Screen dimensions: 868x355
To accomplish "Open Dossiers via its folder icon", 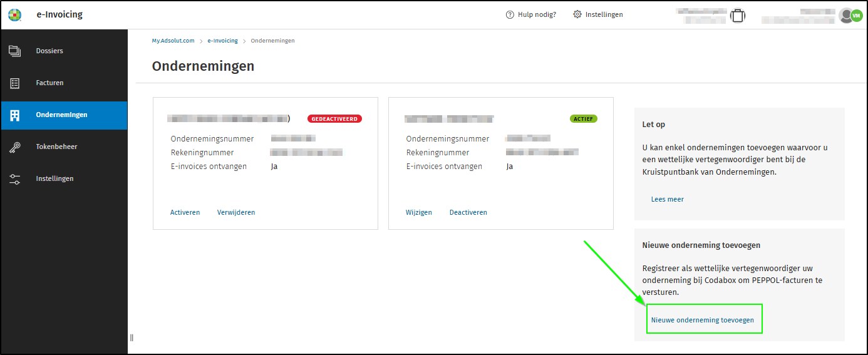I will click(x=15, y=51).
